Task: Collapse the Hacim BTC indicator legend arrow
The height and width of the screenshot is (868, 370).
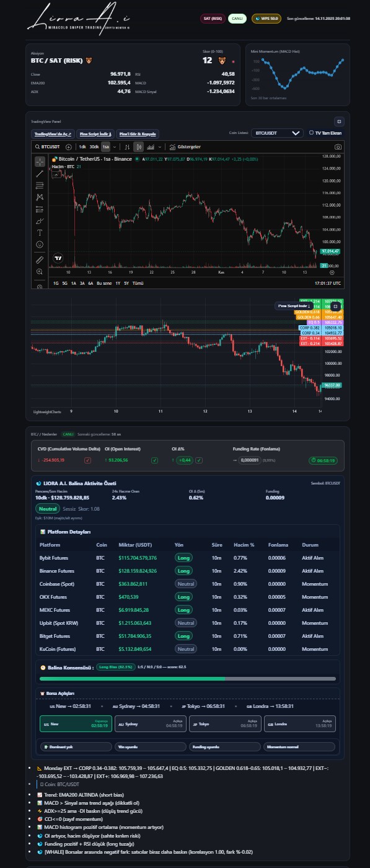Action: point(58,175)
